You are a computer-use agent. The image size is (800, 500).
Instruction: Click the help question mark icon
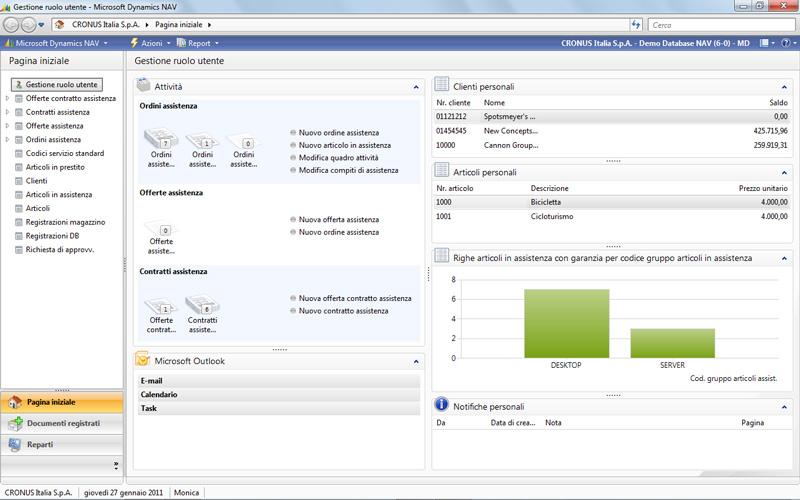(x=788, y=43)
